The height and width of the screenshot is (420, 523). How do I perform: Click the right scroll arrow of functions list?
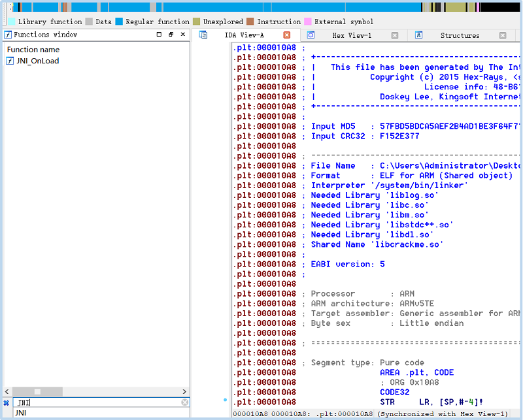tap(184, 391)
